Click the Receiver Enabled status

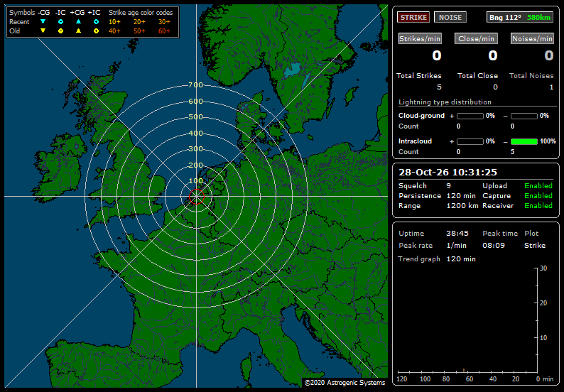(x=538, y=206)
